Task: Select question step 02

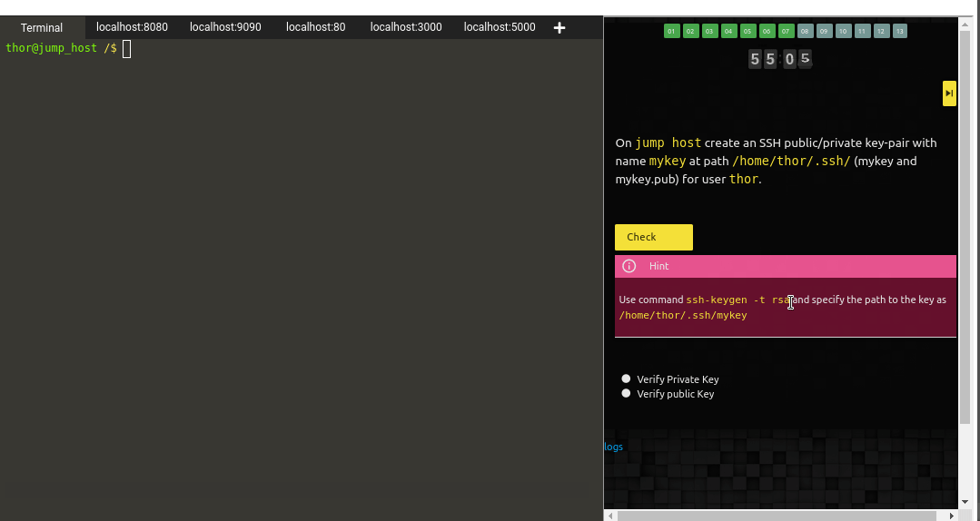Action: coord(690,31)
